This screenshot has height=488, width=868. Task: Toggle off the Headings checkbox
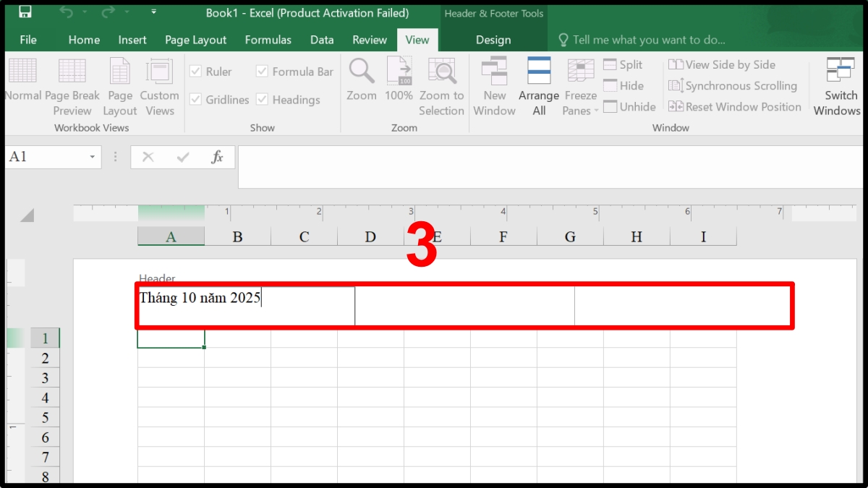(x=261, y=100)
